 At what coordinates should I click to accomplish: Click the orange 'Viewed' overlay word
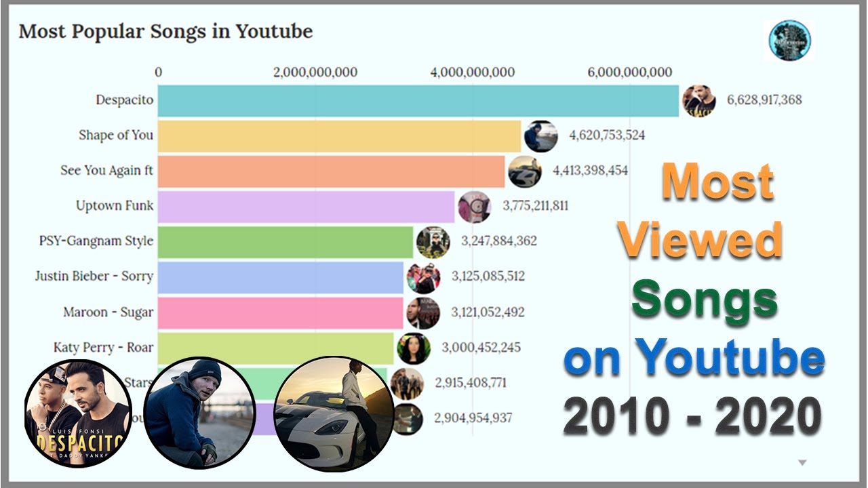tap(701, 240)
